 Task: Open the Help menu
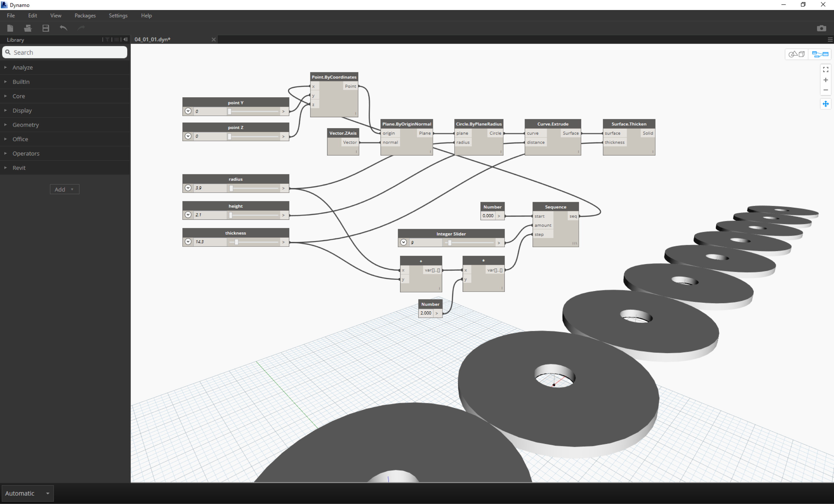click(146, 16)
